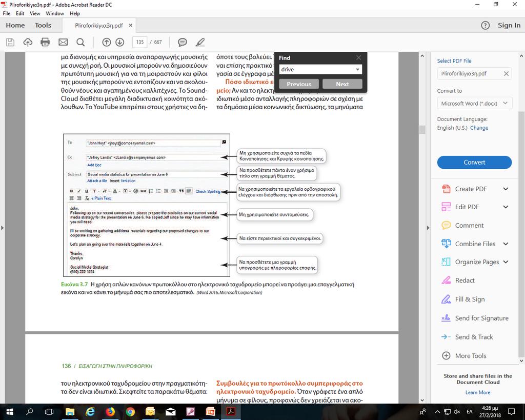The width and height of the screenshot is (525, 420).
Task: Go to previous page arrow
Action: click(107, 42)
